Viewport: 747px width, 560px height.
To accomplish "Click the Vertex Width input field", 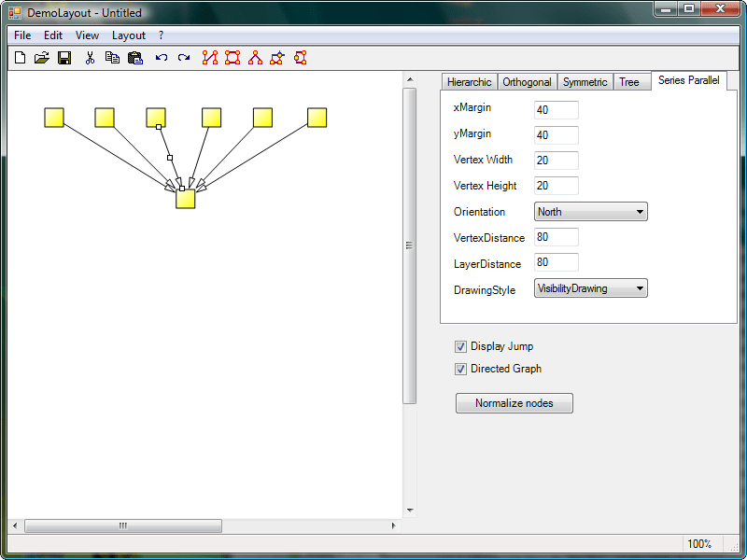I will pyautogui.click(x=556, y=161).
